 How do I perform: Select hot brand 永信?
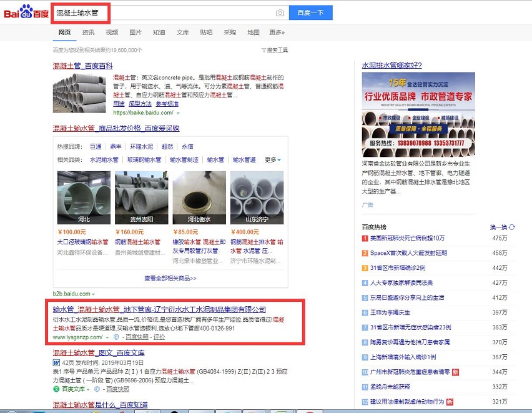pos(187,146)
